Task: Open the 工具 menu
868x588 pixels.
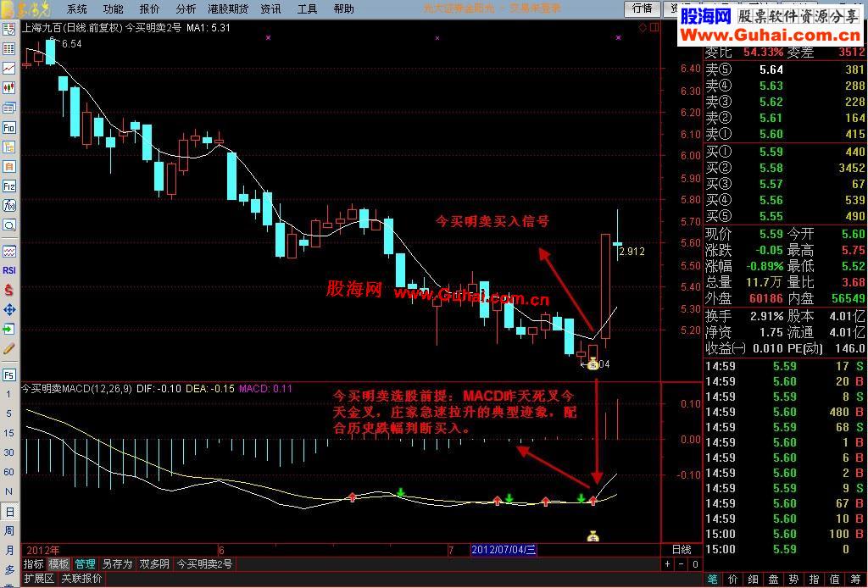Action: (307, 8)
